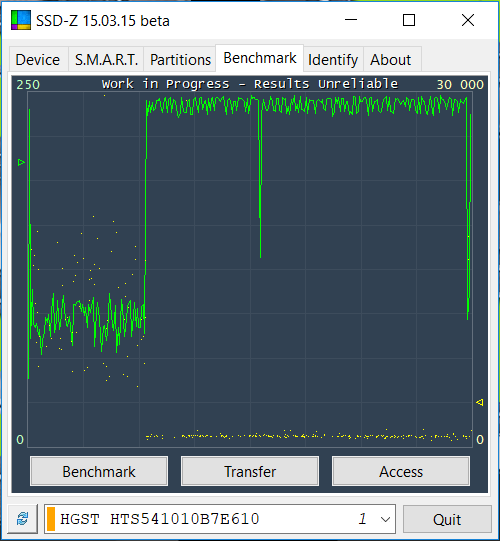Viewport: 500px width, 541px height.
Task: Open the Identify tab
Action: (x=333, y=59)
